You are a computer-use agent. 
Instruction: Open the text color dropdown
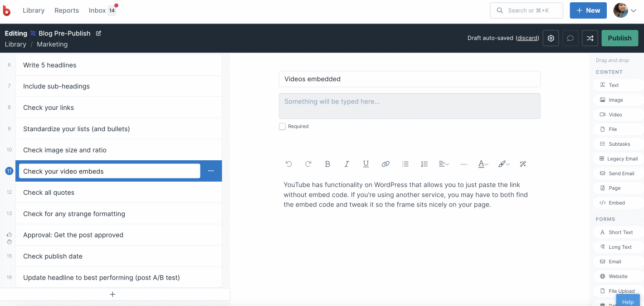coord(483,164)
